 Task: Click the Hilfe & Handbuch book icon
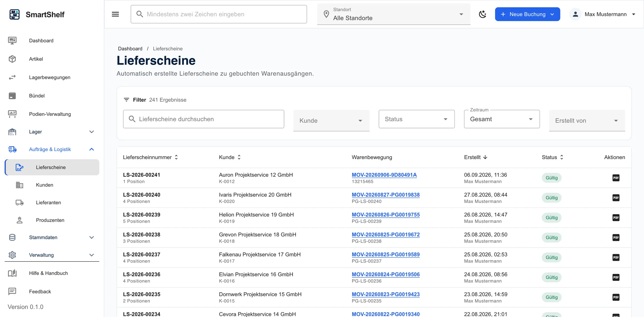point(12,273)
